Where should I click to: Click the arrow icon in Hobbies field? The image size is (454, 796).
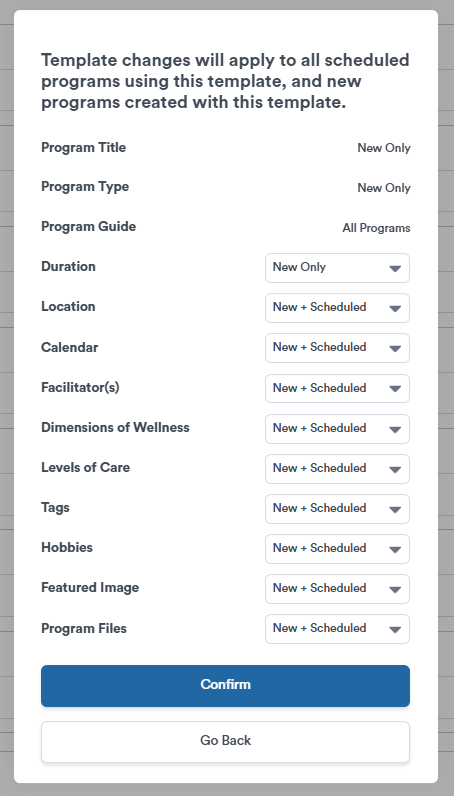tap(395, 550)
